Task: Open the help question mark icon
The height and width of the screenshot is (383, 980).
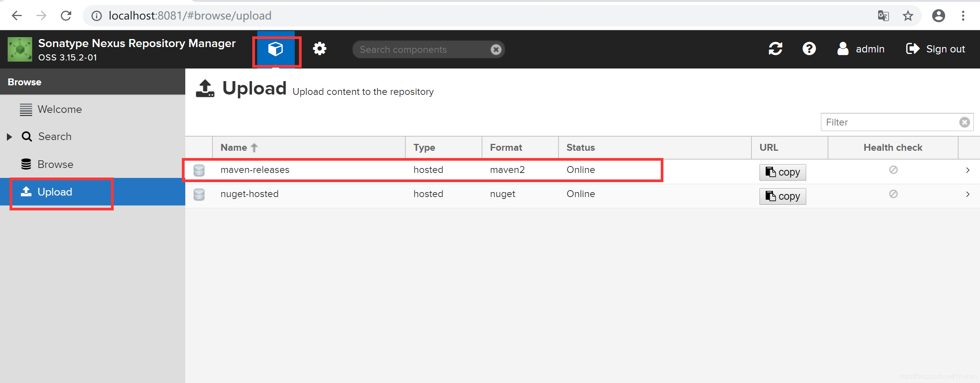Action: 809,49
